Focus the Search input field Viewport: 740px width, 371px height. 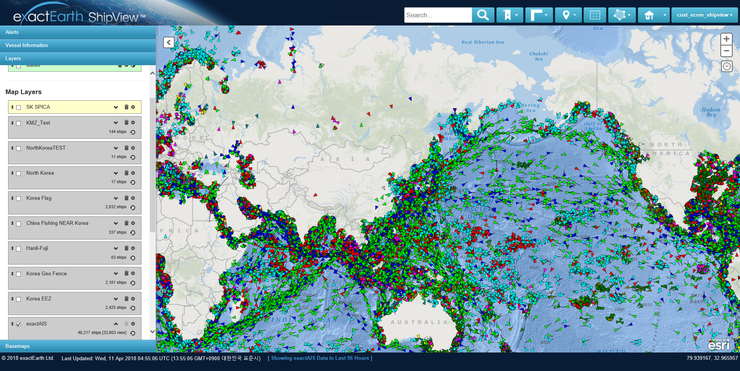(438, 15)
